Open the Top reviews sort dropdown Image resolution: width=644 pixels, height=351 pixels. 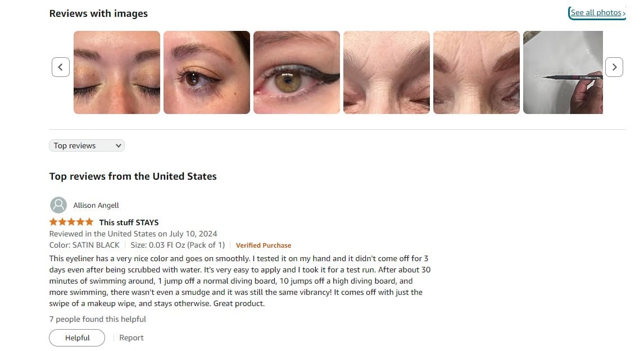87,146
